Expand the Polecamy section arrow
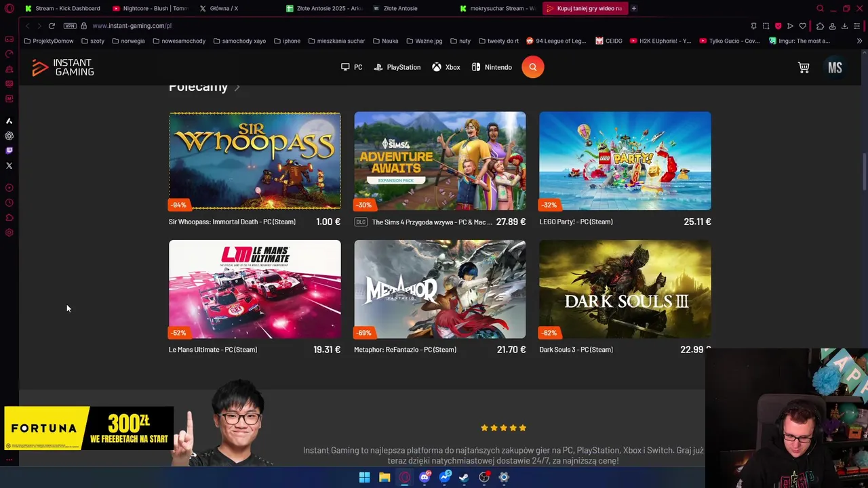The image size is (868, 488). point(237,87)
